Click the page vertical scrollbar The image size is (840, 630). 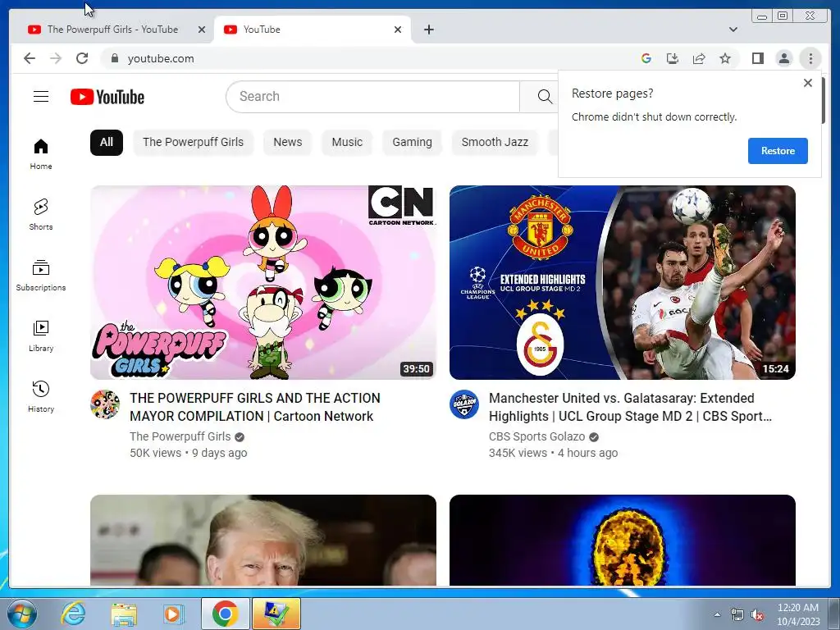click(824, 100)
